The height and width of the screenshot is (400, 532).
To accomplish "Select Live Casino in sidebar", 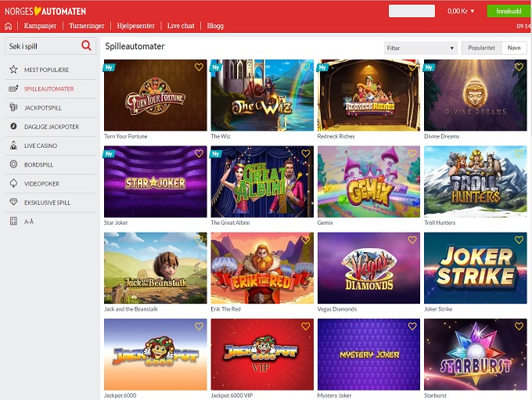I will (x=40, y=146).
